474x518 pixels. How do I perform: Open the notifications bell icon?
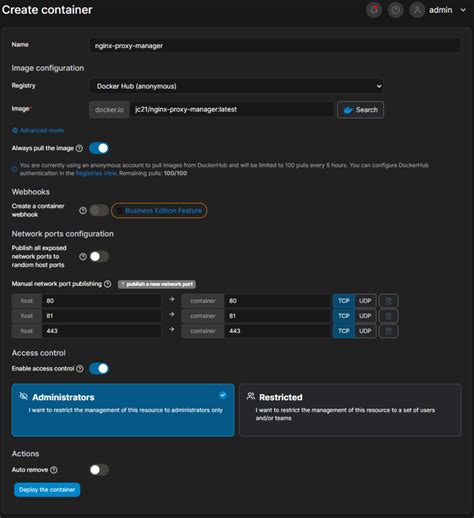[x=374, y=10]
